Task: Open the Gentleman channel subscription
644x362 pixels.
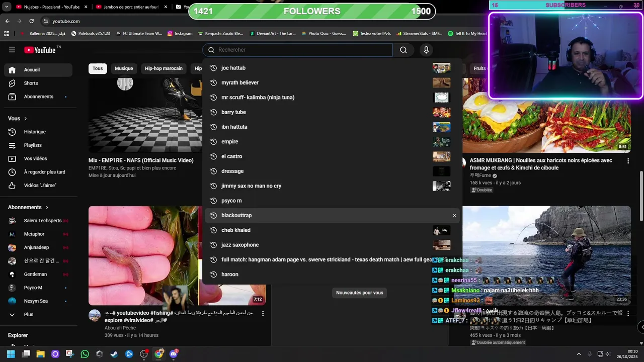Action: pyautogui.click(x=38, y=274)
